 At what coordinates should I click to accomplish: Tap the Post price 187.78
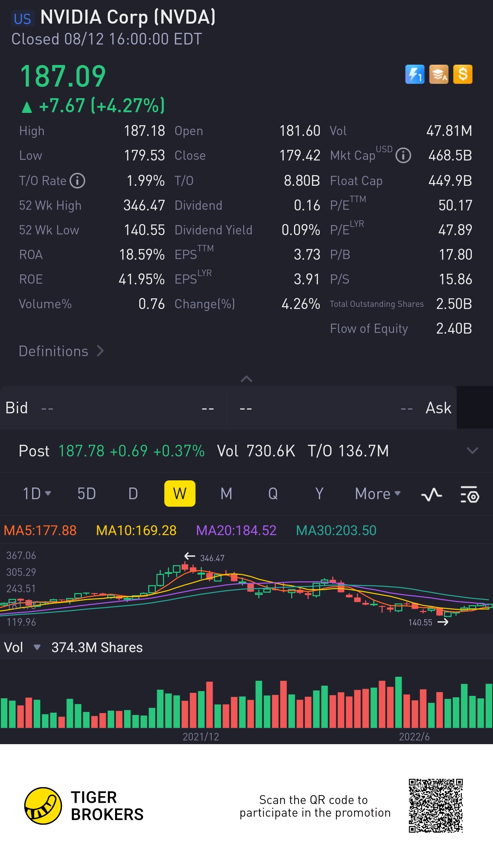tap(81, 451)
